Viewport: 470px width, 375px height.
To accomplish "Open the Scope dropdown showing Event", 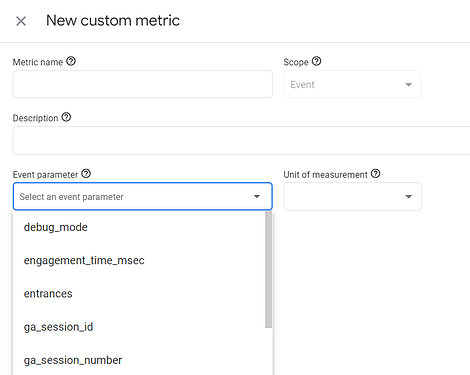I will point(352,84).
